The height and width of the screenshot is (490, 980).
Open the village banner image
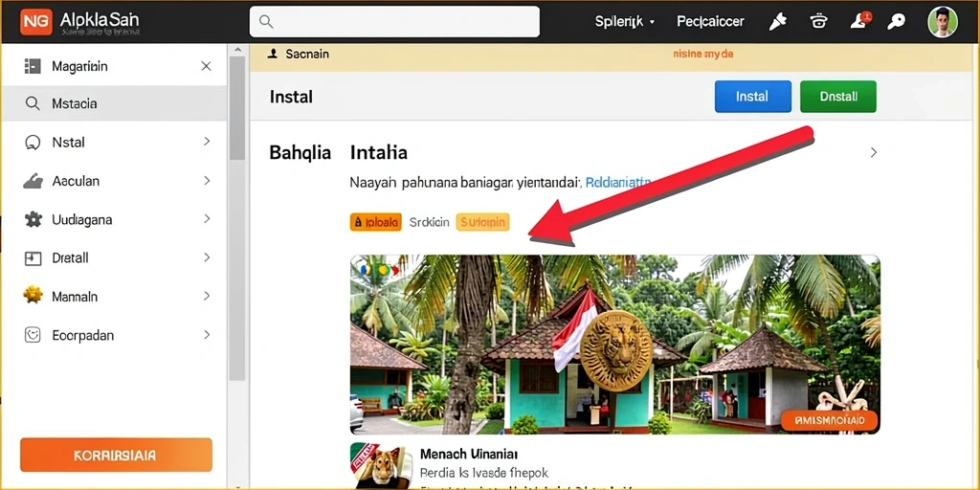(615, 345)
